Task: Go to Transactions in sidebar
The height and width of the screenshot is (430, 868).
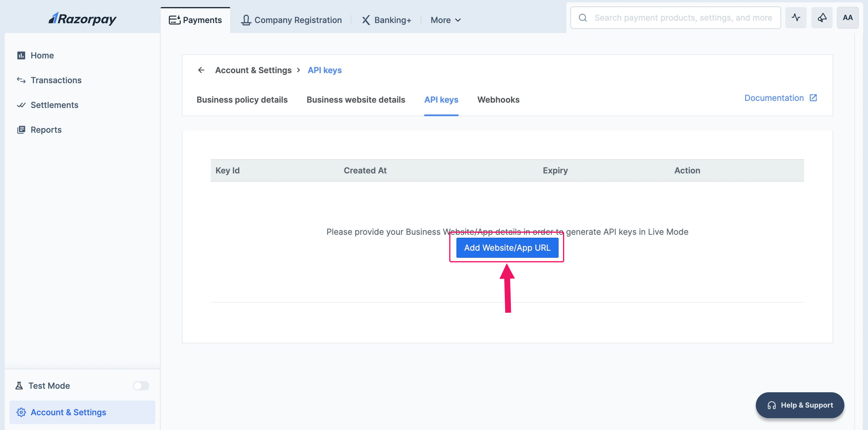Action: pos(56,80)
